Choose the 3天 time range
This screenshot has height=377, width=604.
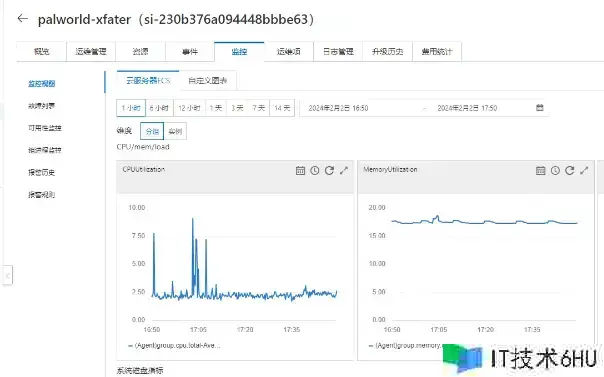click(238, 108)
